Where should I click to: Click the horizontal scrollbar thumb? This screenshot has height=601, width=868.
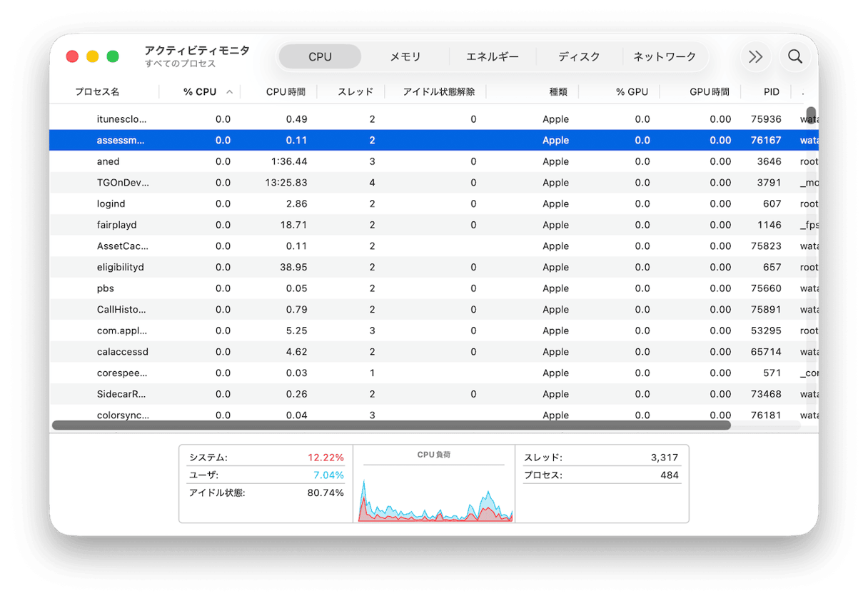pos(391,425)
